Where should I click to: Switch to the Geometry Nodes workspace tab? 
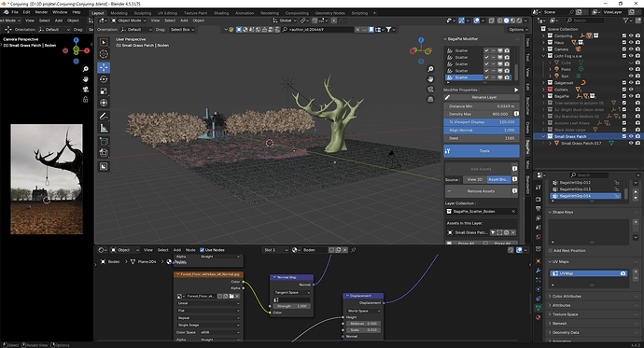(329, 13)
